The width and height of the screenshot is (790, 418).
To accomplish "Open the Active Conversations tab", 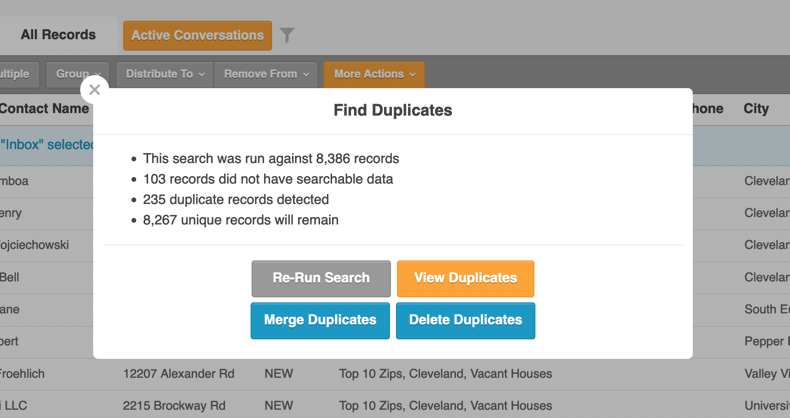I will [198, 35].
